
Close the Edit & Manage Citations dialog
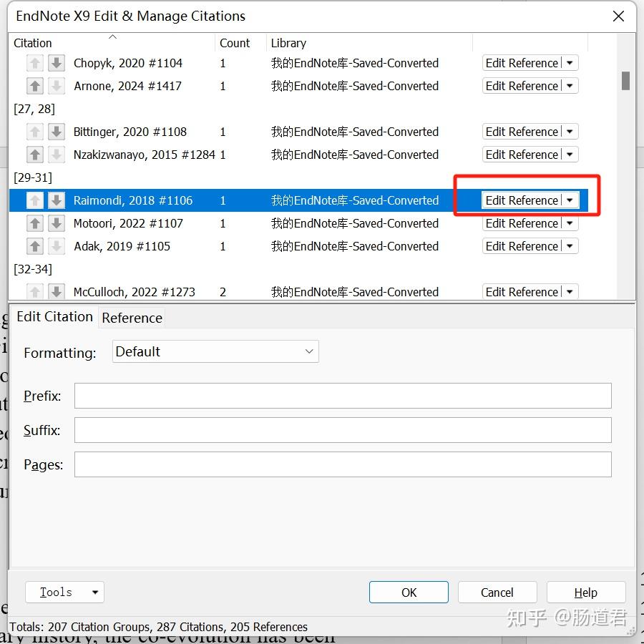(618, 16)
